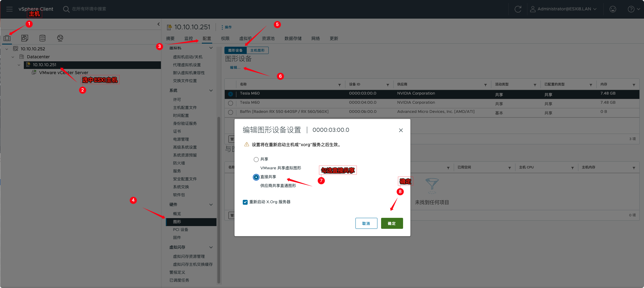Click the 在所有环境中搜索 search field
Image resolution: width=644 pixels, height=288 pixels.
[89, 9]
